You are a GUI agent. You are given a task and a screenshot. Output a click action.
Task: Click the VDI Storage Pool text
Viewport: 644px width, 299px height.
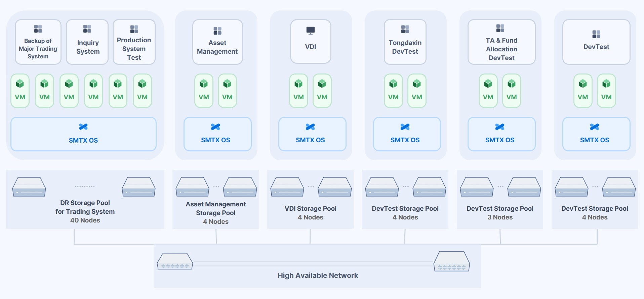point(311,208)
